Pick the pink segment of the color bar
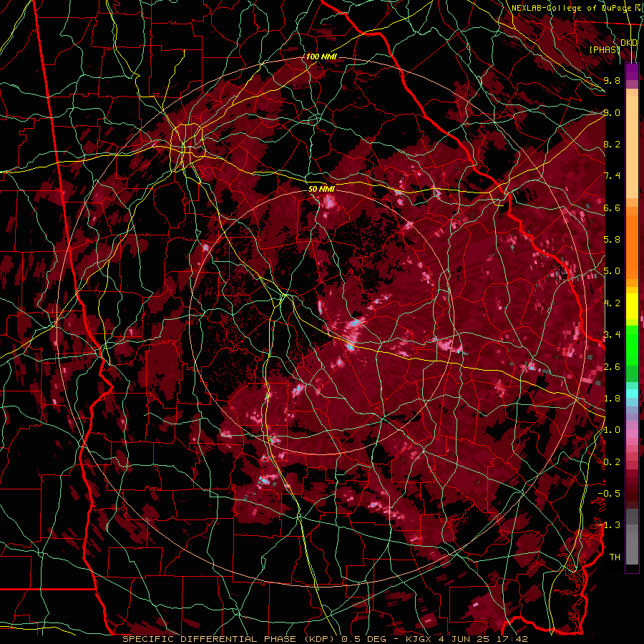The width and height of the screenshot is (644, 644). (632, 434)
